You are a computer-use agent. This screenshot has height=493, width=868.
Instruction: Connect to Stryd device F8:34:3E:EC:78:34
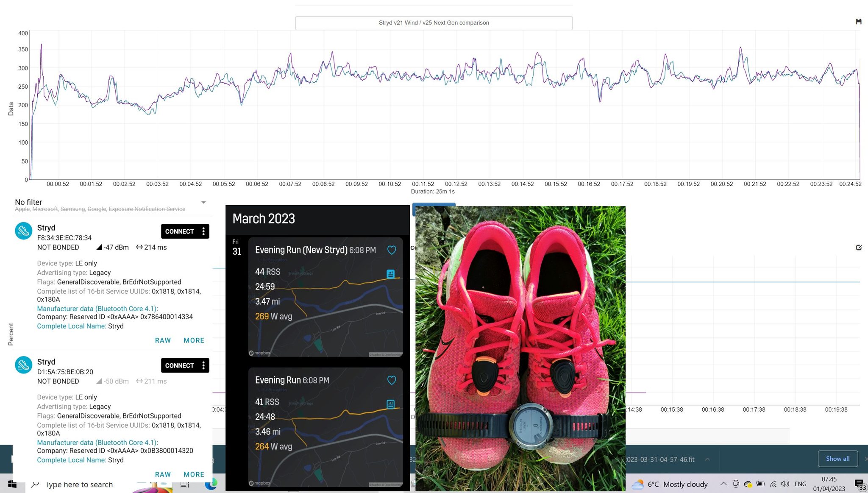tap(180, 231)
